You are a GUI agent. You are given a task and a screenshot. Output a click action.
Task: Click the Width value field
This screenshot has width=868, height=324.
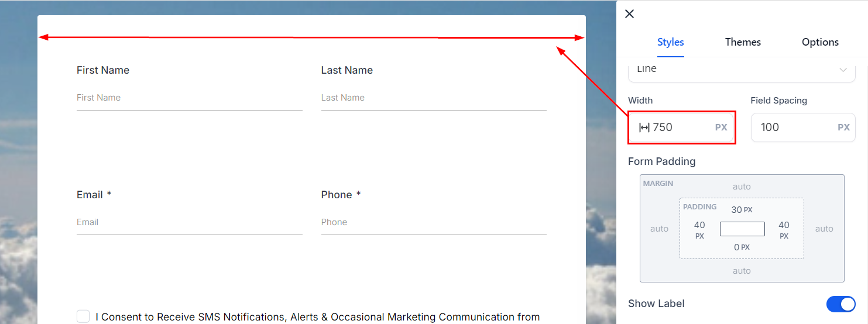pos(679,127)
